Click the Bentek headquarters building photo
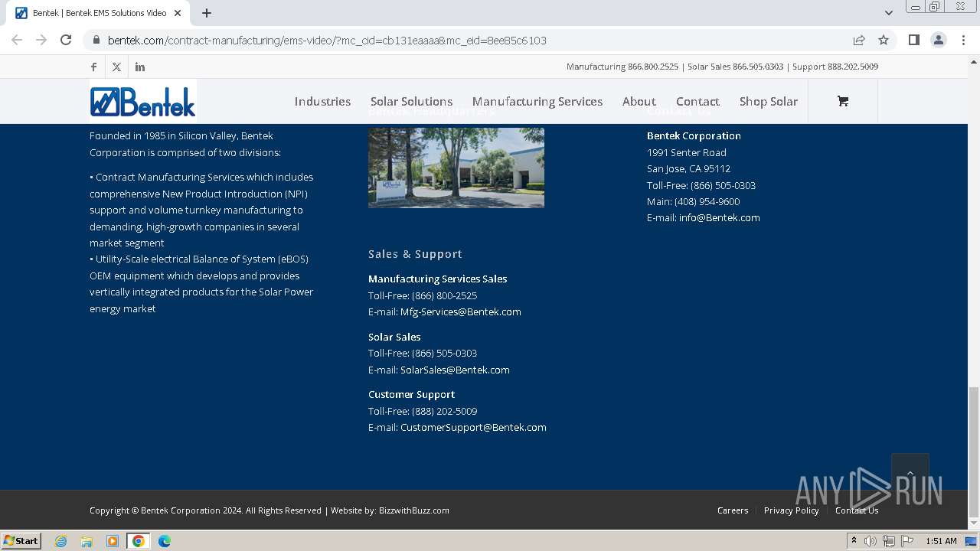 [x=456, y=168]
